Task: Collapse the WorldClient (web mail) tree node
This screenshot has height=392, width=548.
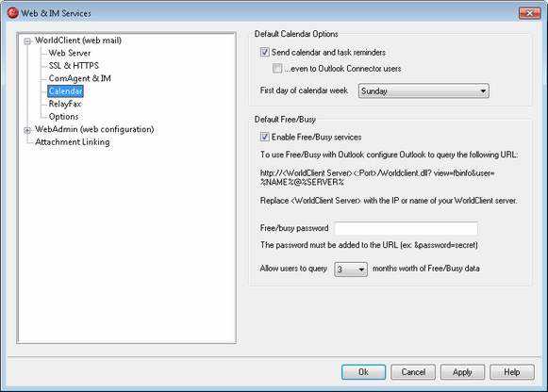Action: 27,41
